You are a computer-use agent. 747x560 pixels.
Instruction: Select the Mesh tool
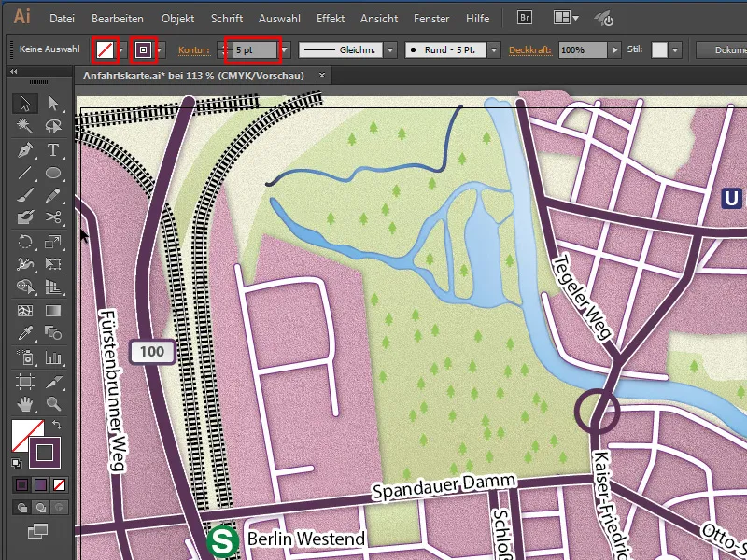click(25, 311)
